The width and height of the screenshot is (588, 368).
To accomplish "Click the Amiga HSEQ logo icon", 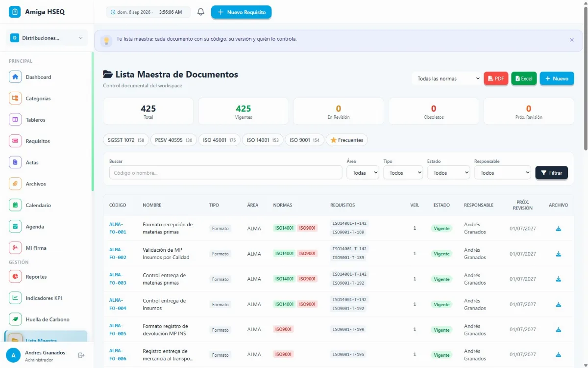I will [15, 12].
